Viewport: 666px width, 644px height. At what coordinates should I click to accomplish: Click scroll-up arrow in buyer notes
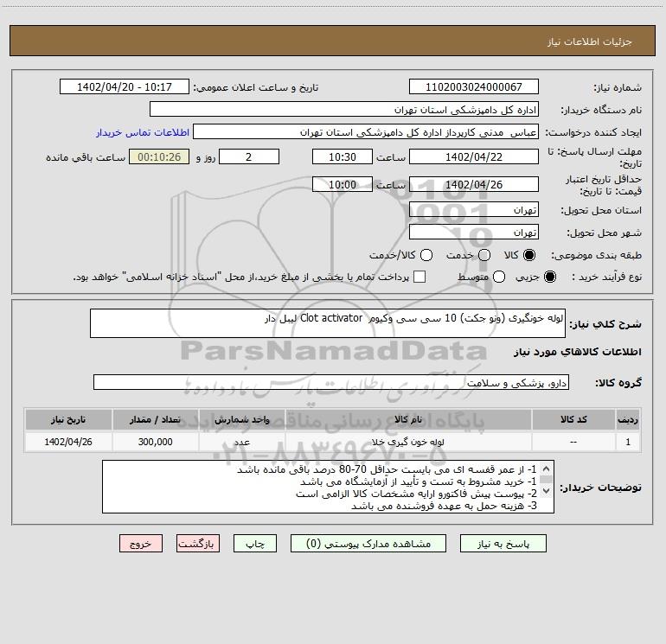click(547, 469)
